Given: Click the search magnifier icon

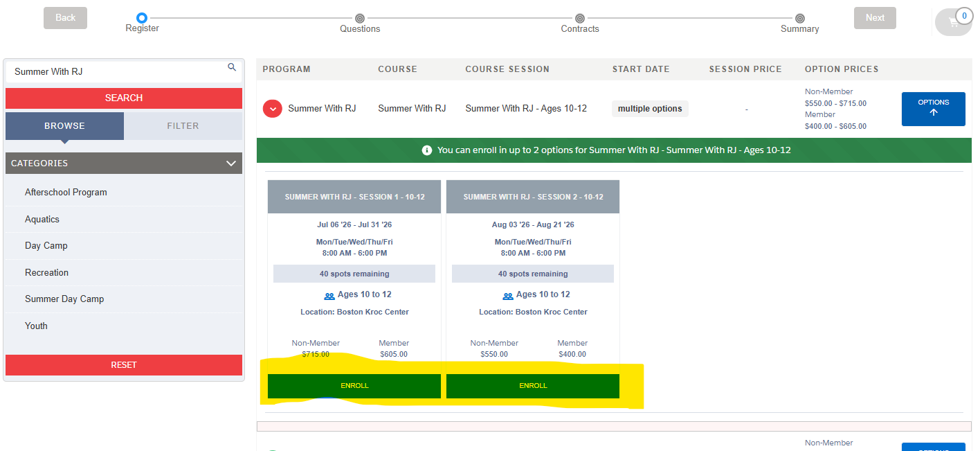Looking at the screenshot, I should tap(232, 67).
